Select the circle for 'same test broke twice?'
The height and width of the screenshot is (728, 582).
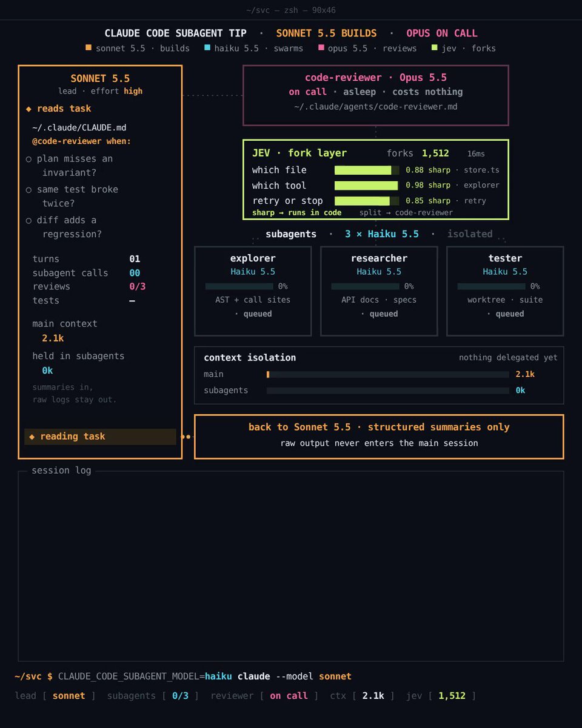point(28,190)
